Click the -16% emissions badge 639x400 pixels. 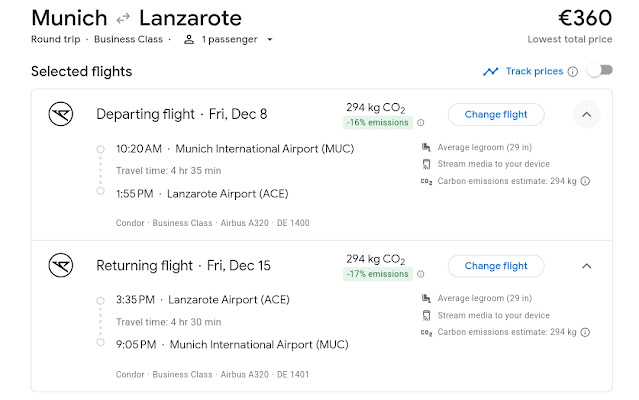tap(379, 123)
